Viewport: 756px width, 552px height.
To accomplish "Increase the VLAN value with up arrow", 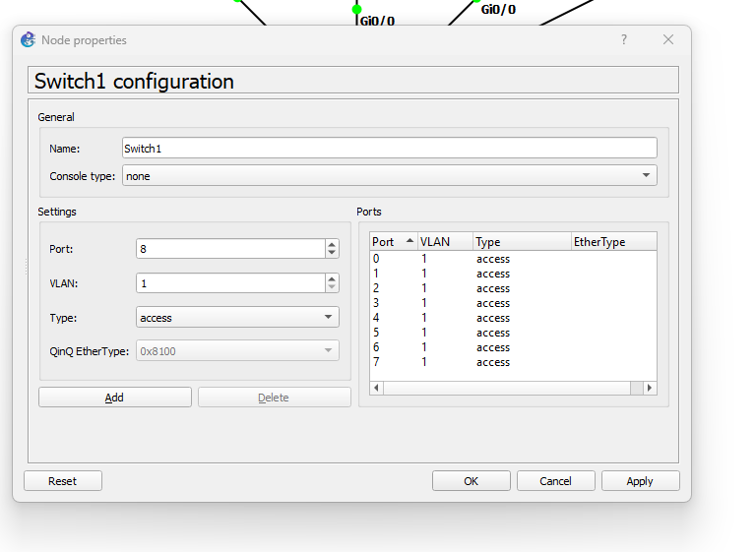I will tap(332, 278).
